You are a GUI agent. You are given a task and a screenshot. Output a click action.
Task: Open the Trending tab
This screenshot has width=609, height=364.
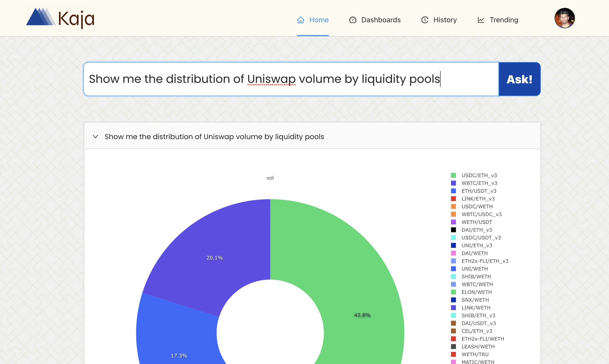(x=498, y=20)
